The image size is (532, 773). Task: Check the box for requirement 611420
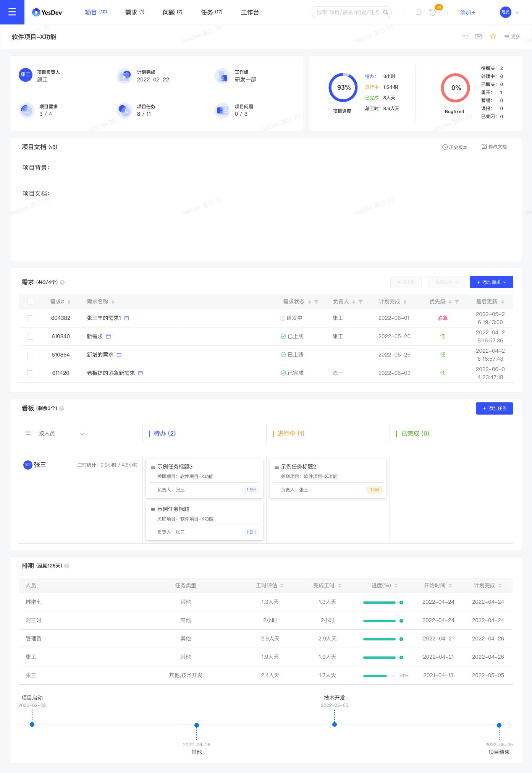tap(30, 373)
